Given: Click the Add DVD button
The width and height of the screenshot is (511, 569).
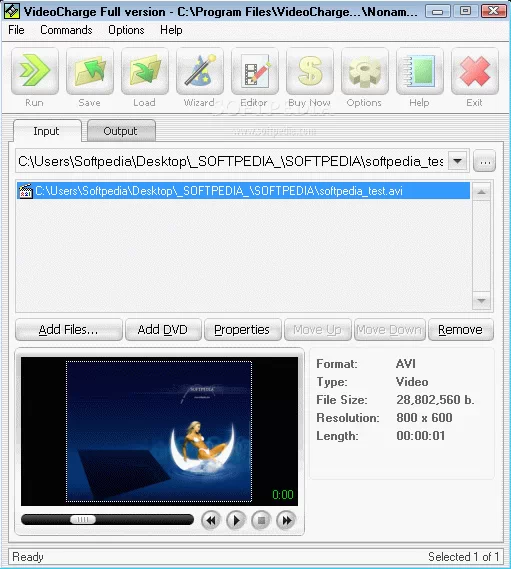Looking at the screenshot, I should [163, 329].
